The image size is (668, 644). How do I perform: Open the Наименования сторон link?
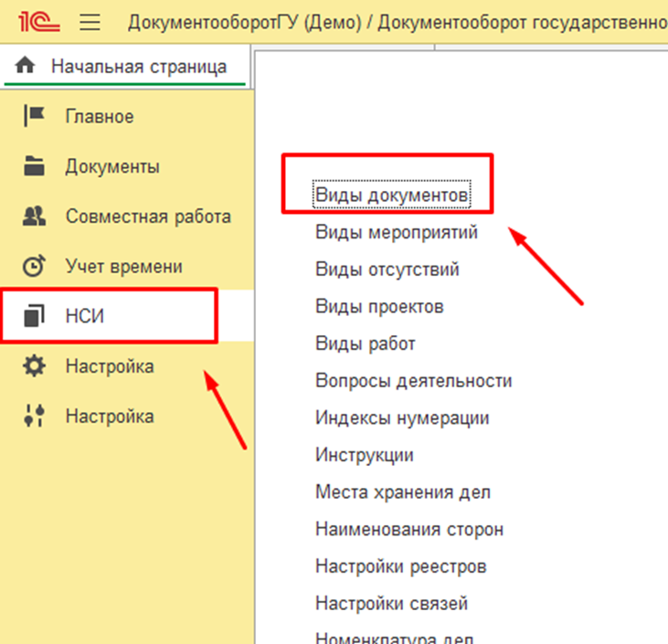(x=409, y=529)
